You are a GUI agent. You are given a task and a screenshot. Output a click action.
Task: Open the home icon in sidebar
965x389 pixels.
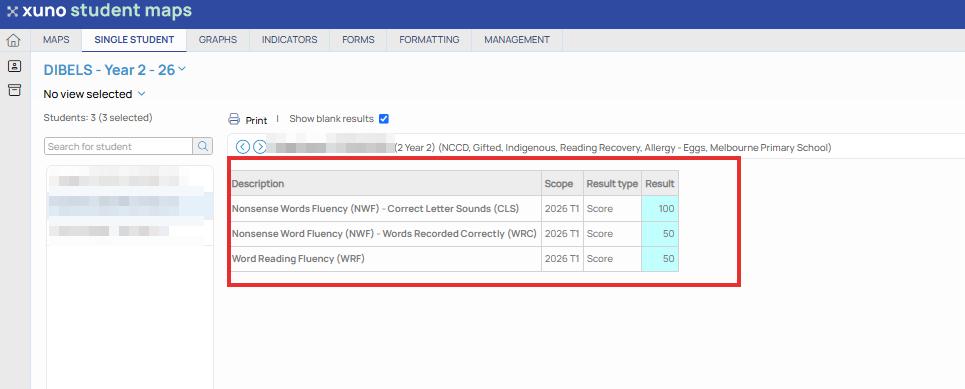[14, 41]
